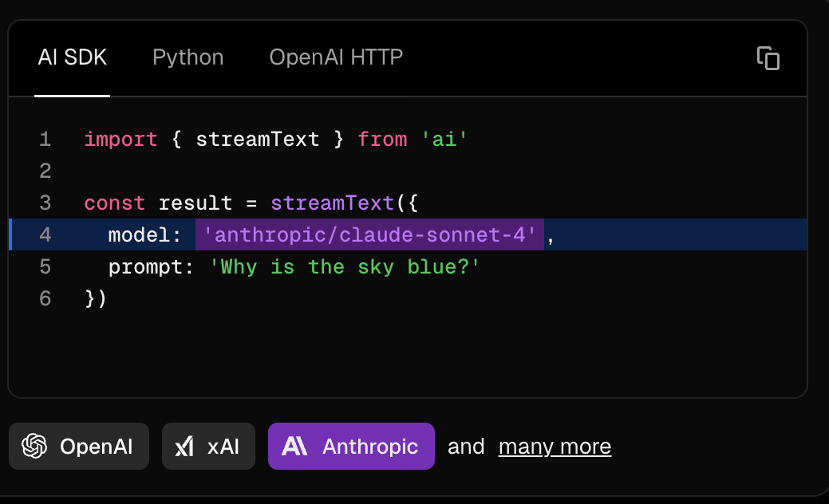Viewport: 829px width, 504px height.
Task: Click the "prompt:" property key
Action: pyautogui.click(x=152, y=267)
